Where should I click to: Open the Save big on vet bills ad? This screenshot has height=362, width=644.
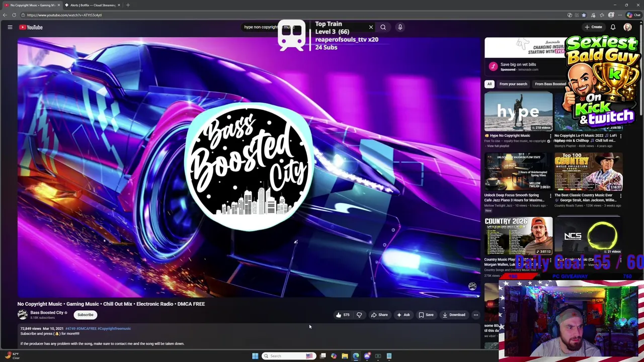tap(518, 64)
